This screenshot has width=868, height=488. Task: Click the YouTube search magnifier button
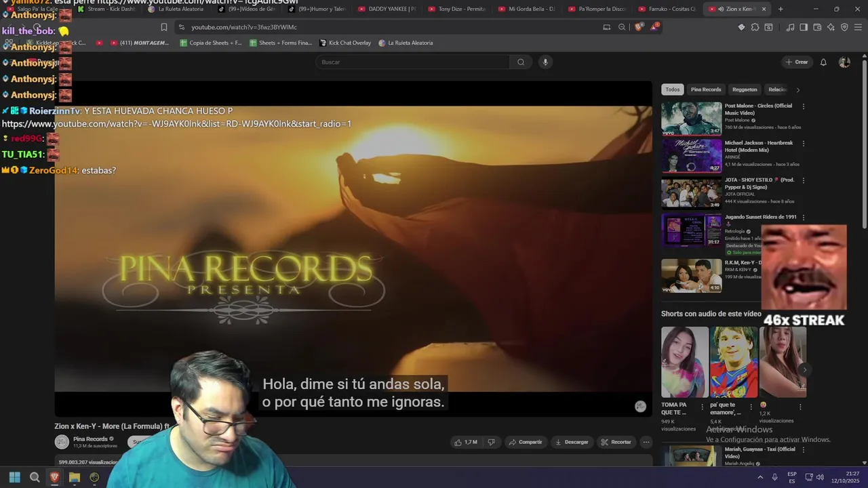tap(521, 62)
